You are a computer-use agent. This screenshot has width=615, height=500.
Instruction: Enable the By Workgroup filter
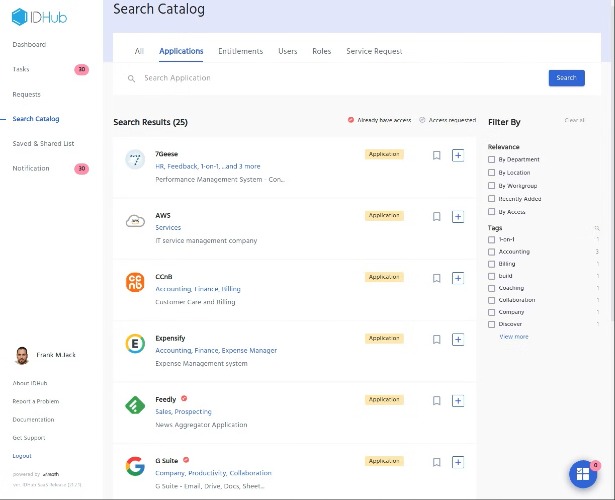pyautogui.click(x=491, y=185)
